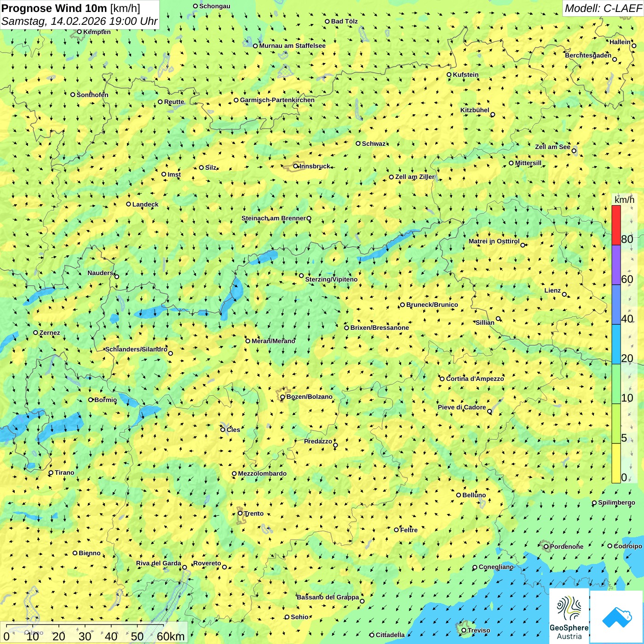Click the Schlanders/Silandro label
Screen dimensions: 644x644
pyautogui.click(x=136, y=349)
